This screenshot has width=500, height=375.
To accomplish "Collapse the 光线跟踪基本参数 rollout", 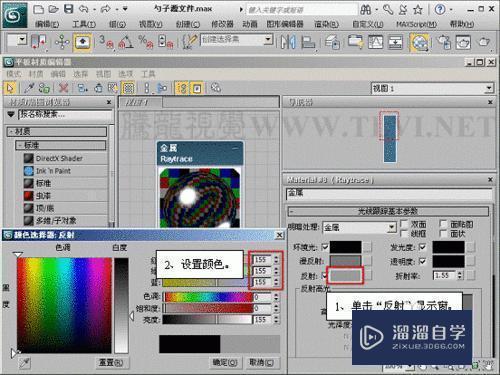I will (x=388, y=211).
